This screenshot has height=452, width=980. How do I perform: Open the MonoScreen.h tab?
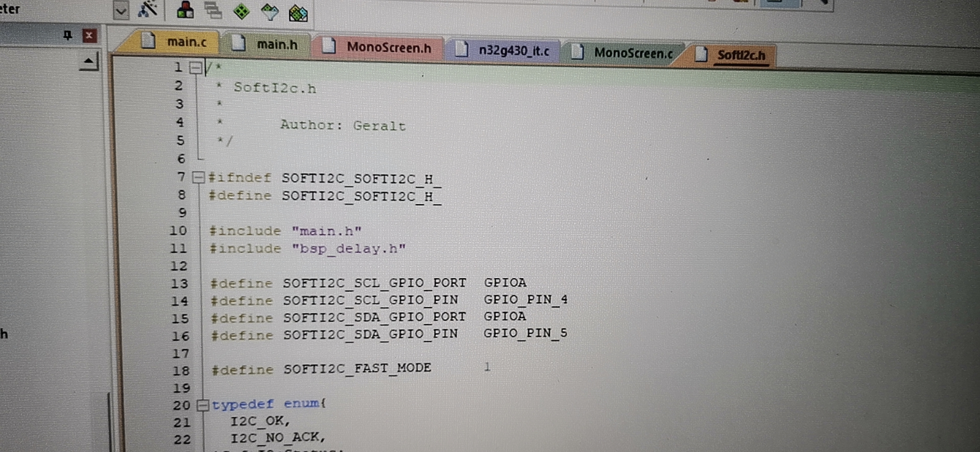coord(388,47)
